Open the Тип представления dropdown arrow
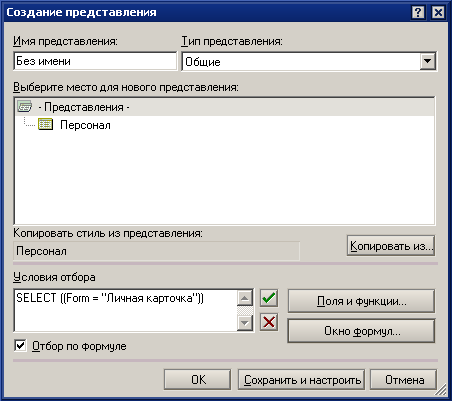The height and width of the screenshot is (401, 452). [427, 61]
